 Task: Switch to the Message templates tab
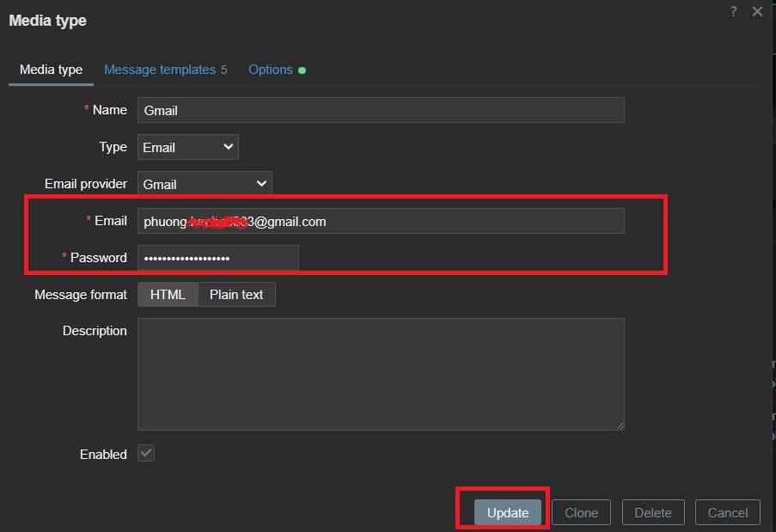click(x=160, y=70)
